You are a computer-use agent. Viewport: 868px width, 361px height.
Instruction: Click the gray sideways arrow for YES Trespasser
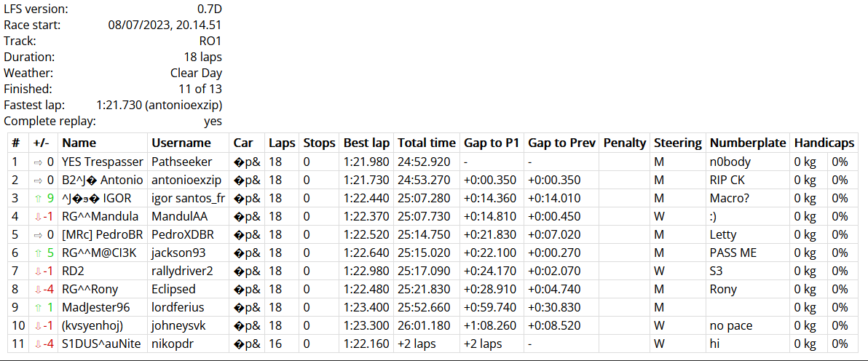point(39,162)
